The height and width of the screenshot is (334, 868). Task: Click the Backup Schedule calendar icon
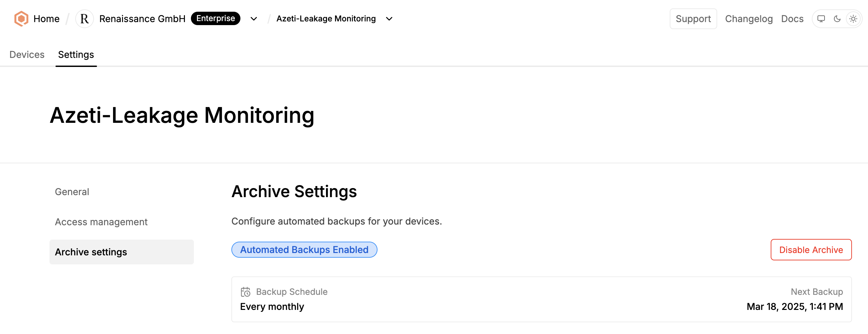click(245, 292)
